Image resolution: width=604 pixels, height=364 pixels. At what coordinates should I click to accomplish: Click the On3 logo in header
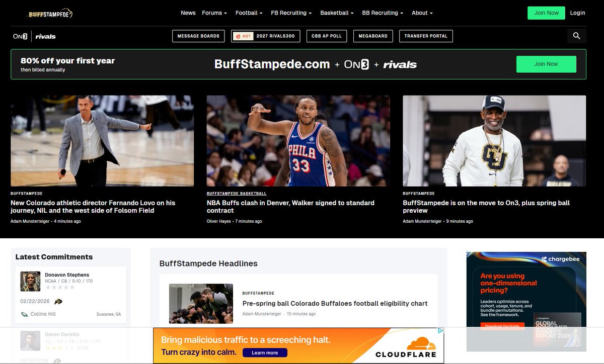20,36
